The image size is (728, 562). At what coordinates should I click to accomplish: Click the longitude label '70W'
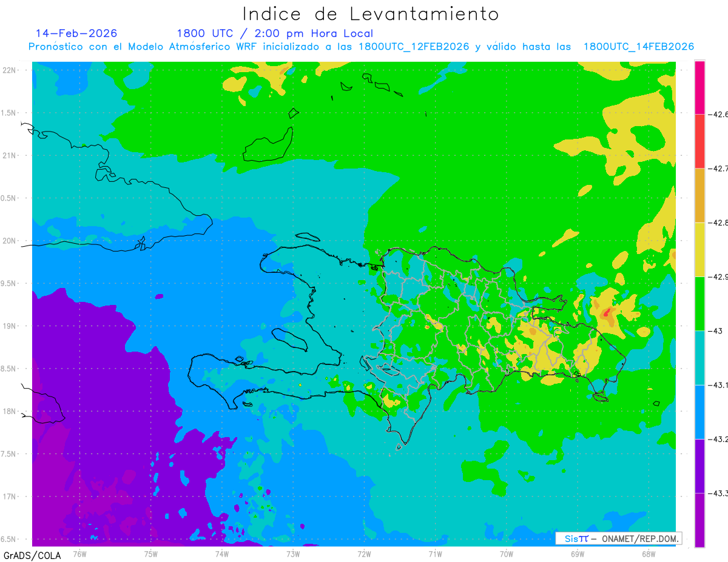point(507,554)
